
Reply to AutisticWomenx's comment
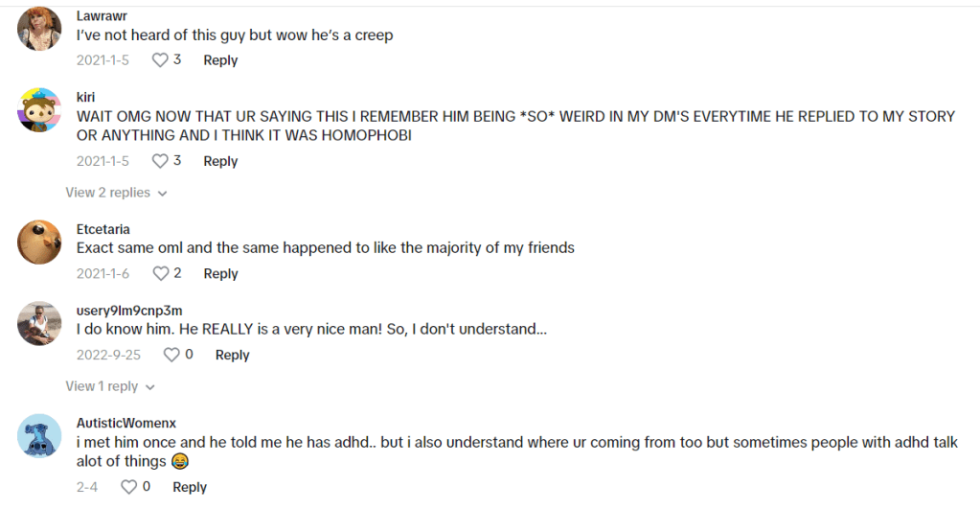(190, 488)
